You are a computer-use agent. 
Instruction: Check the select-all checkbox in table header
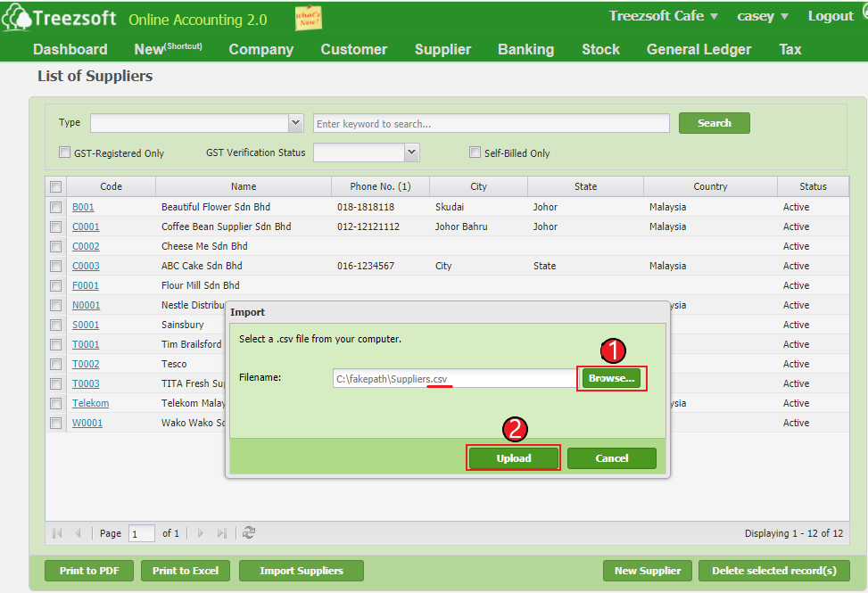(x=55, y=186)
